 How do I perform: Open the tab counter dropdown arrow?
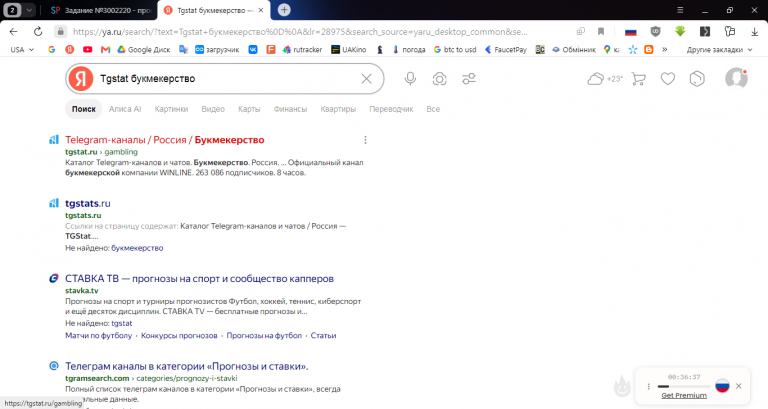(x=29, y=10)
